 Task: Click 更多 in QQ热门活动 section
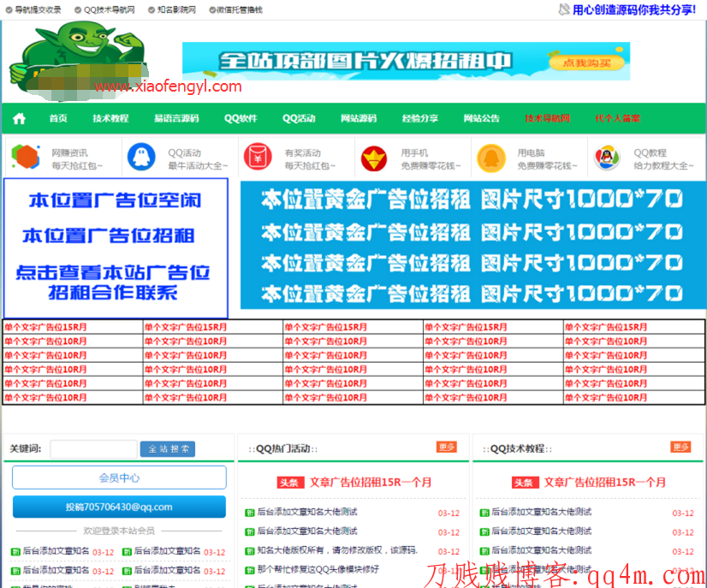(447, 447)
